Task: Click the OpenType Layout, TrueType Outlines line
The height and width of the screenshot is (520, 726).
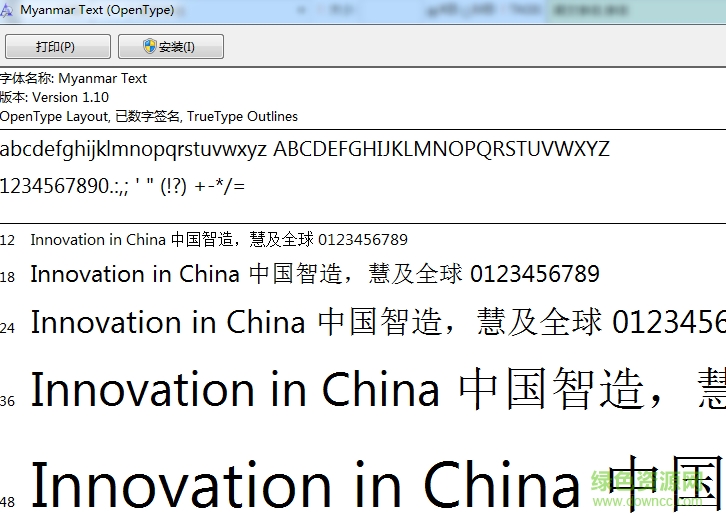Action: (x=149, y=116)
